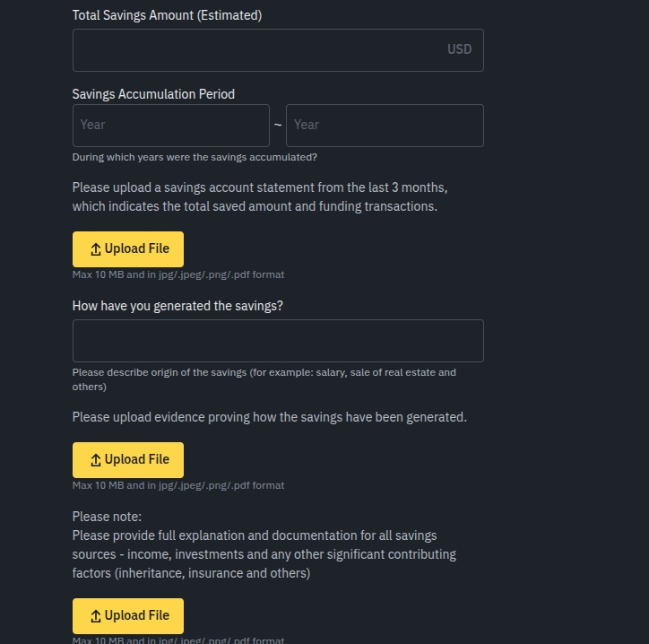Focus the ending Year field
The width and height of the screenshot is (649, 644).
tap(384, 126)
